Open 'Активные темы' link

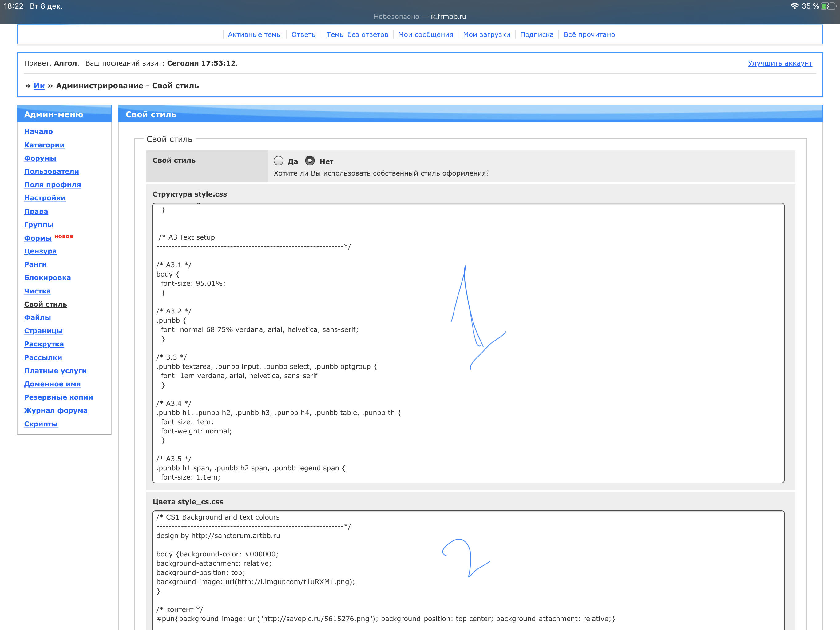[255, 34]
